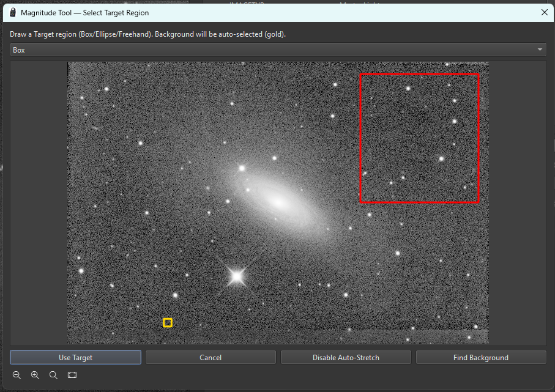Zoom in on the preview image

pyautogui.click(x=35, y=375)
